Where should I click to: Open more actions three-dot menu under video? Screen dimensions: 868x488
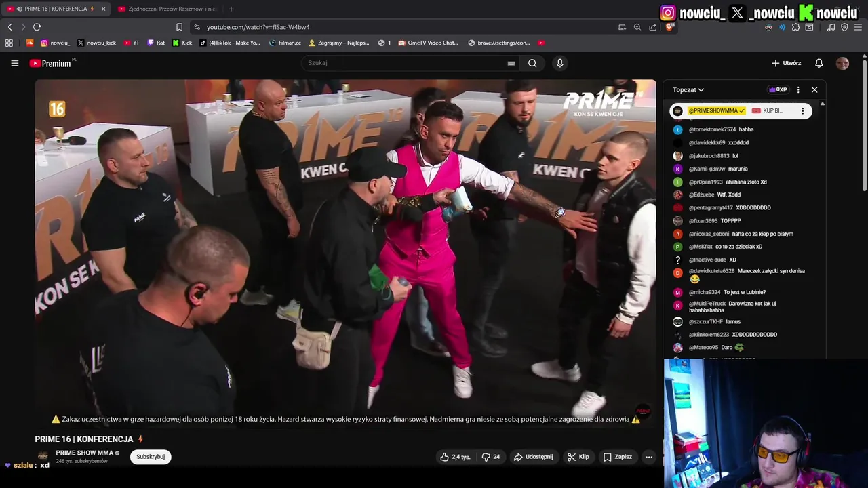649,457
